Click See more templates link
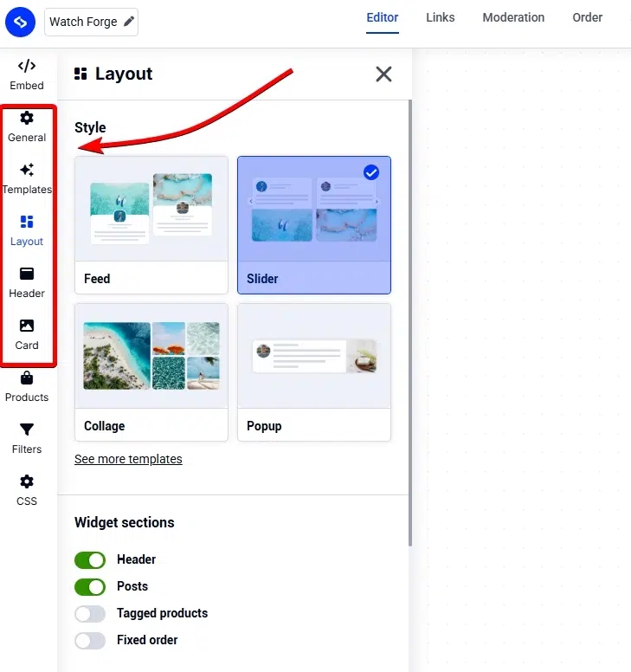This screenshot has height=672, width=631. click(x=128, y=459)
